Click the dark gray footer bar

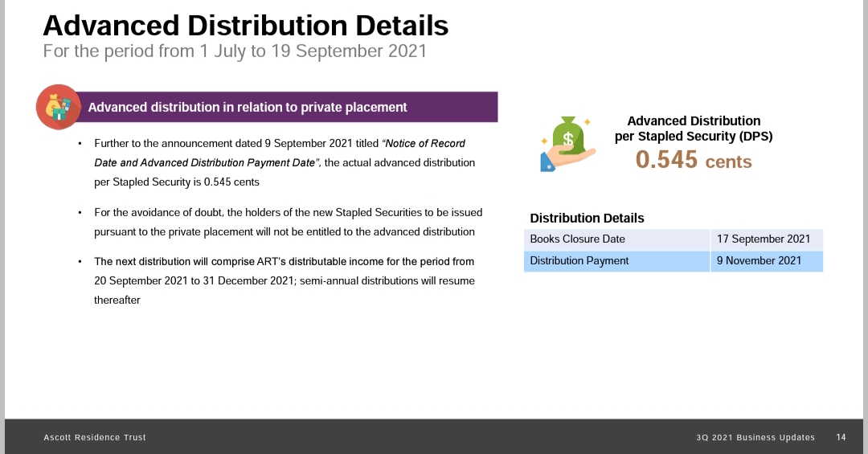434,436
